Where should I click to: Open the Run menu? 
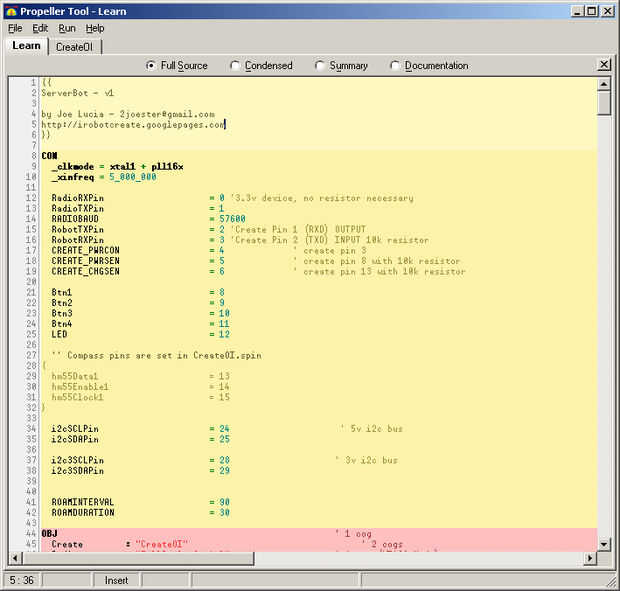(x=66, y=28)
